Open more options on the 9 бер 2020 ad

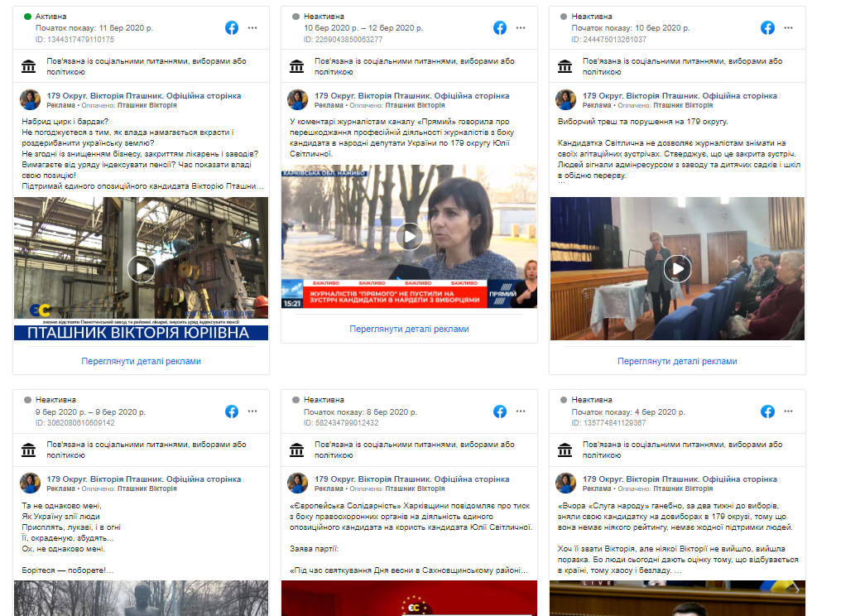click(x=252, y=411)
